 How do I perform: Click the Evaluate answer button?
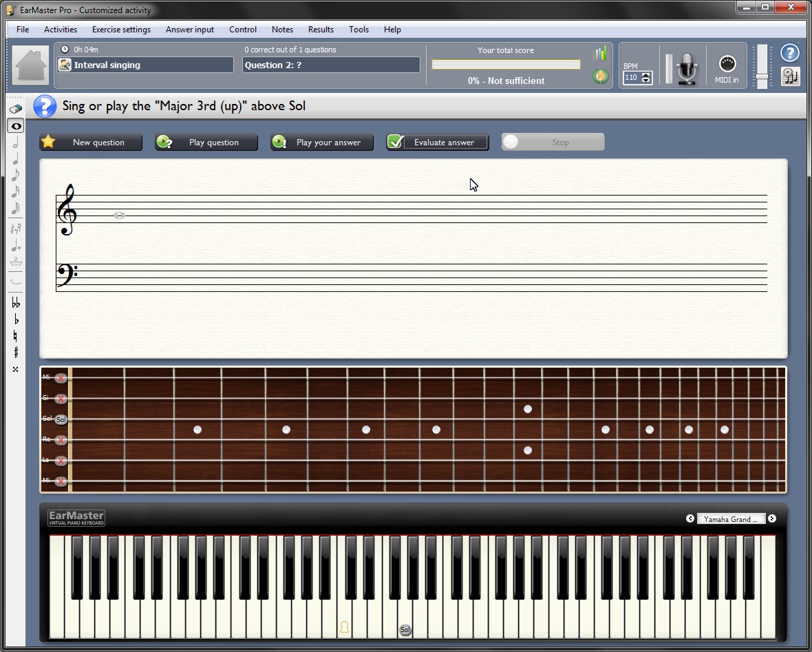coord(438,143)
